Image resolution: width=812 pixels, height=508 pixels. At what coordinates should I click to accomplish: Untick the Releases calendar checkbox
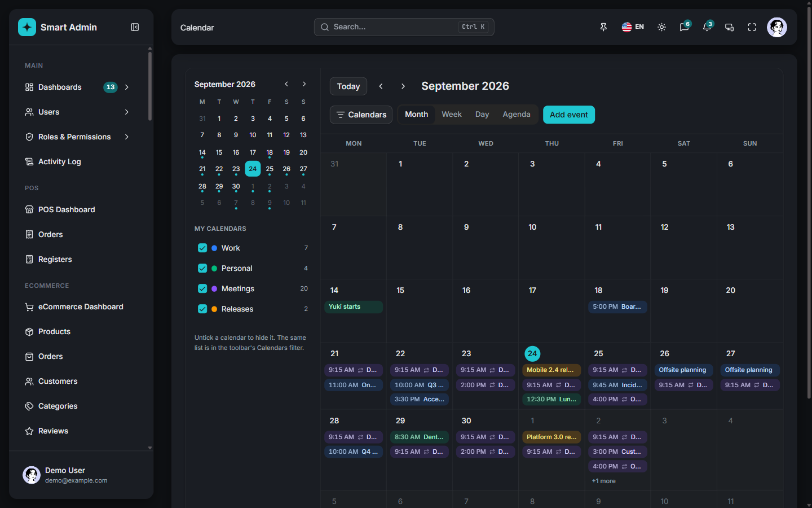(x=202, y=309)
